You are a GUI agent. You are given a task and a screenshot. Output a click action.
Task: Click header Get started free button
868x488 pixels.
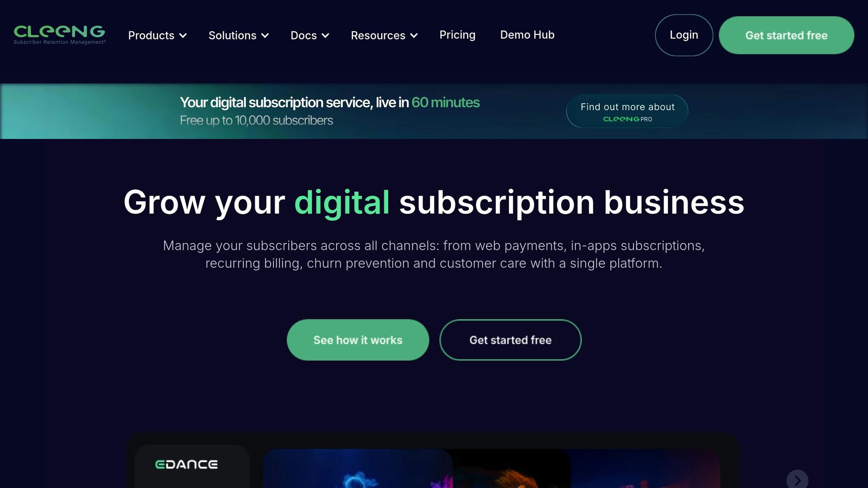pos(786,35)
